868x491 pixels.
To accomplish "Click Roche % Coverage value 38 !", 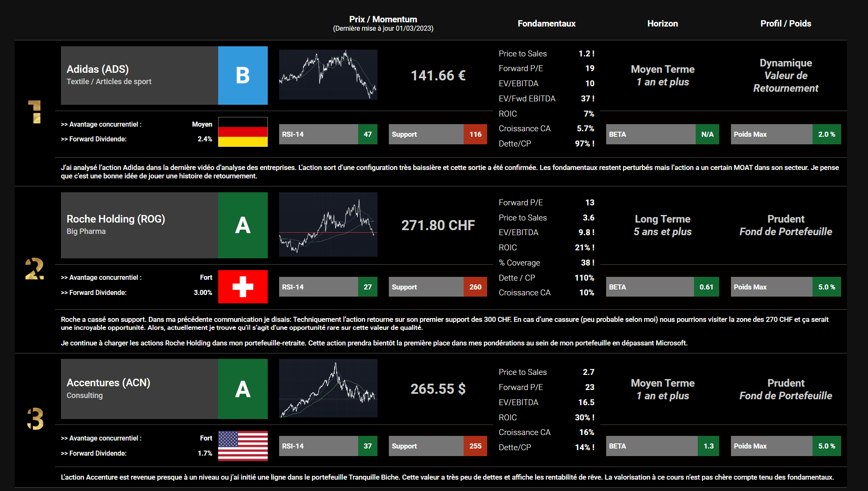I will (x=588, y=263).
